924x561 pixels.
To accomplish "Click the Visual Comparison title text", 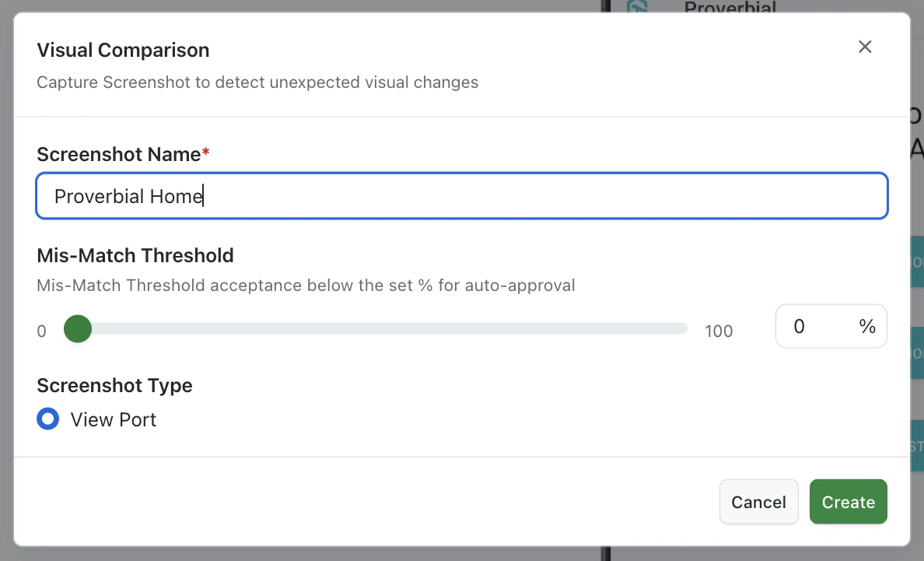I will (123, 50).
